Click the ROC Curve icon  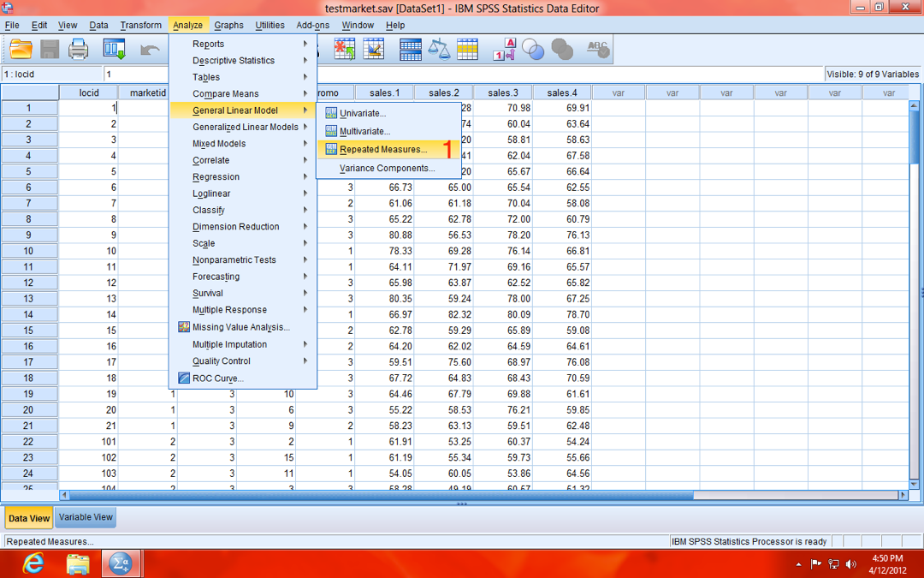tap(184, 378)
